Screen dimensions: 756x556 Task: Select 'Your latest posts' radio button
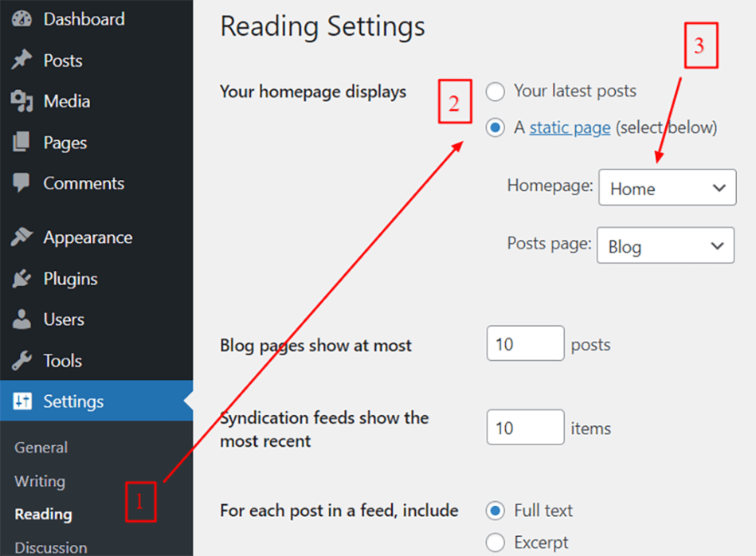pyautogui.click(x=496, y=92)
